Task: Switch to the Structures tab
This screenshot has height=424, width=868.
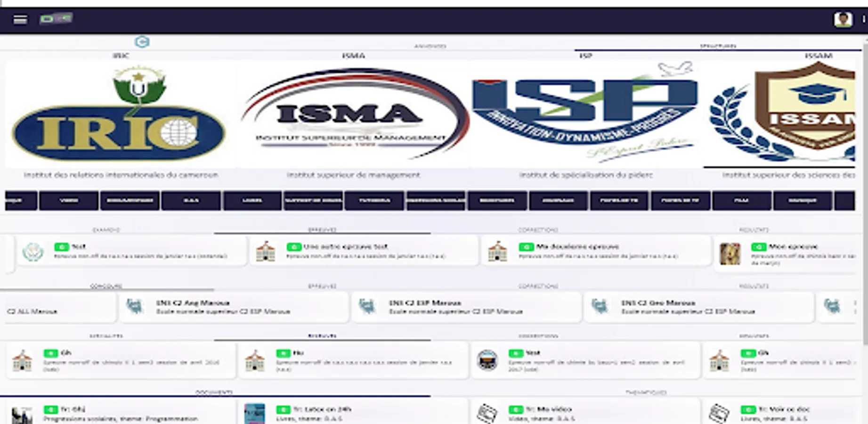Action: click(718, 46)
